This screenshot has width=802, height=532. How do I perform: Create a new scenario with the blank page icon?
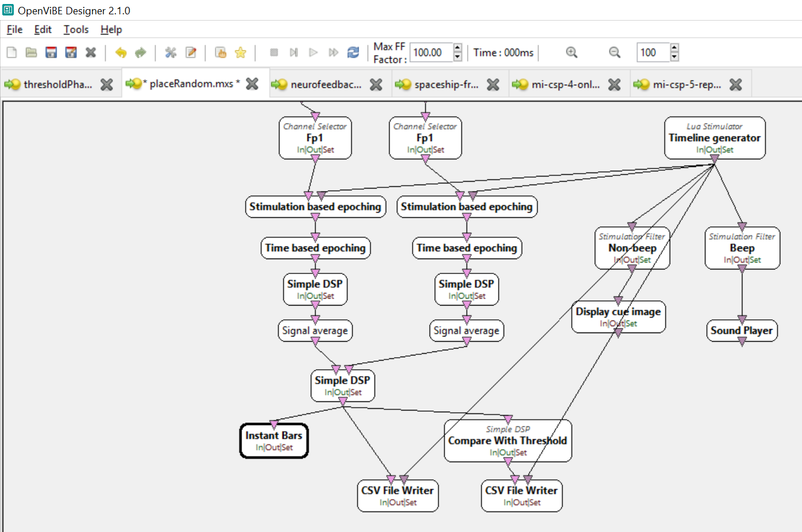pos(11,53)
